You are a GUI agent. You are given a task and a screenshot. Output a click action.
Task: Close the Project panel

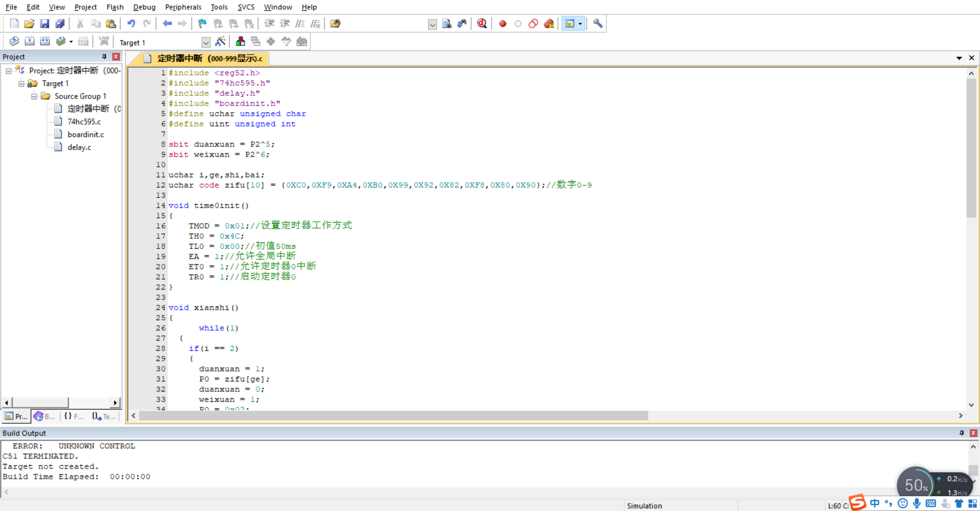tap(116, 57)
